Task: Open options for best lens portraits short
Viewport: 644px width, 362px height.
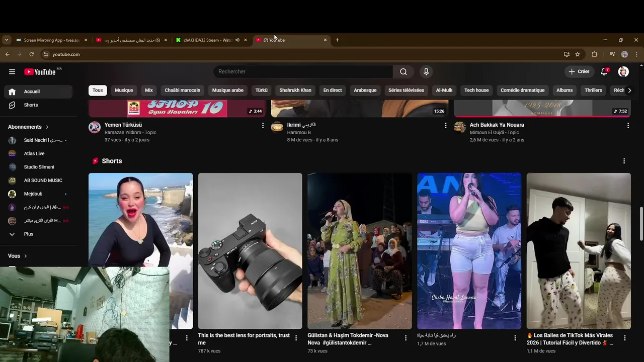Action: pyautogui.click(x=296, y=338)
